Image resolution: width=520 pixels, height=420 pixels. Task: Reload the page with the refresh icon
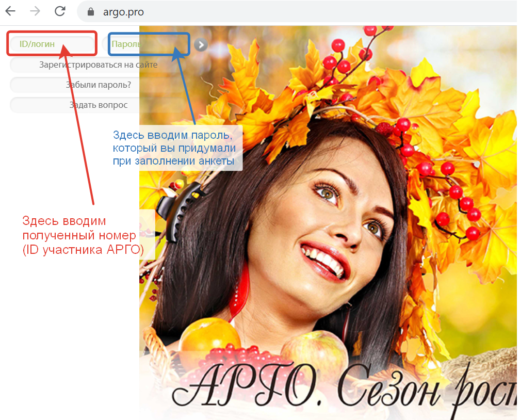click(60, 11)
